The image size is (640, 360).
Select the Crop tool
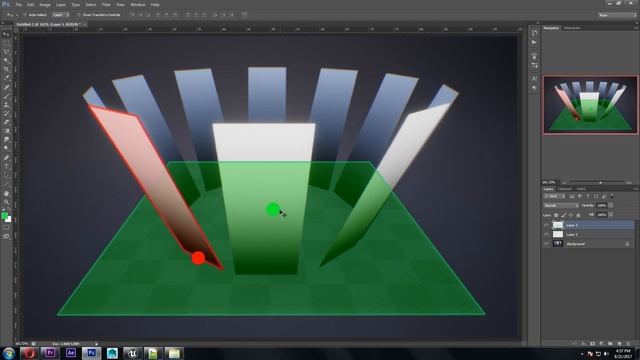[6, 70]
